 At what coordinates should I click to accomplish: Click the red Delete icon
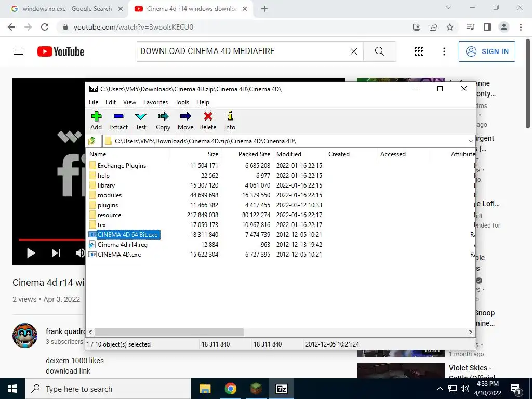coord(208,121)
